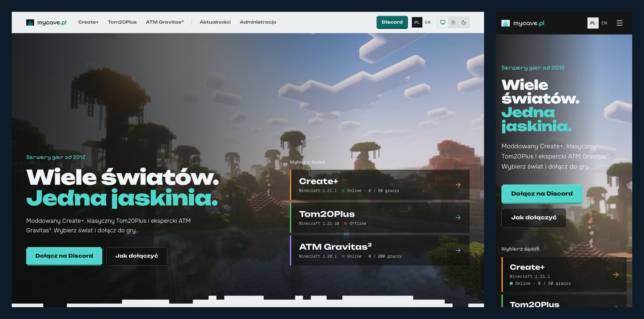This screenshot has height=319, width=644.
Task: Select system theme monitor icon
Action: click(x=443, y=22)
